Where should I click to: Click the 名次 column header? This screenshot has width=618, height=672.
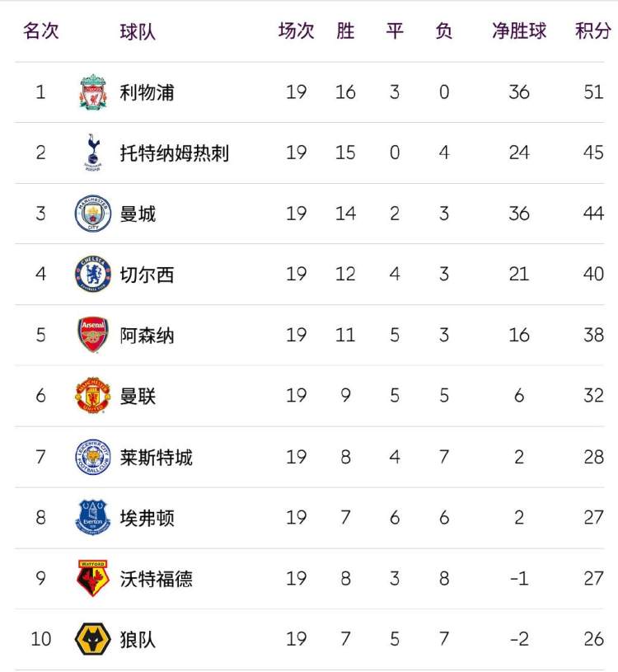(40, 31)
